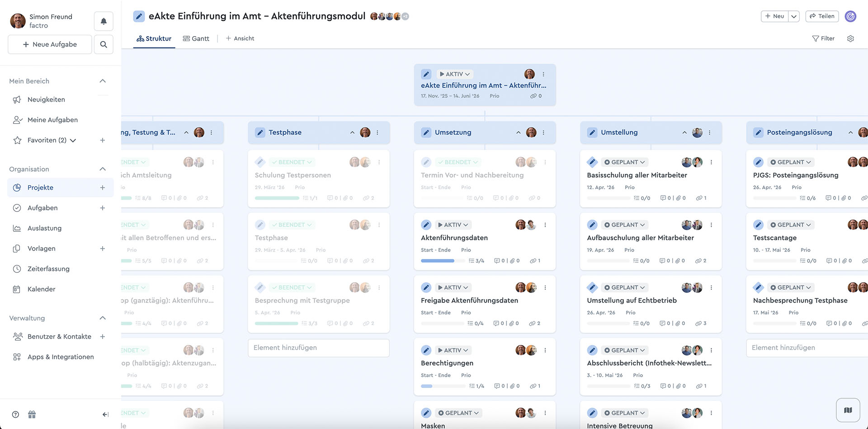Expand the Favoriten (2) list
Viewport: 868px width, 429px height.
point(73,140)
